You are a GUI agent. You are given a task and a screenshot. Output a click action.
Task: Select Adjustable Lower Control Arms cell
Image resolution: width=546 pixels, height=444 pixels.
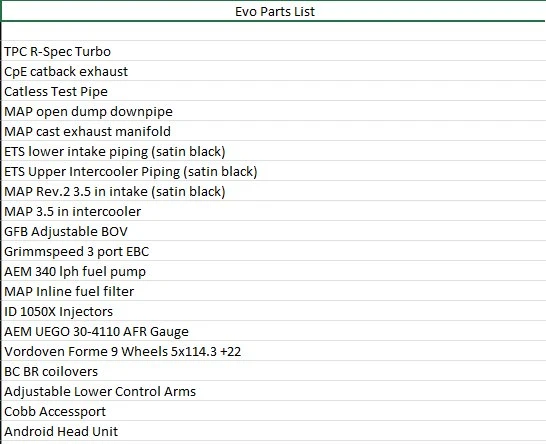tap(274, 391)
